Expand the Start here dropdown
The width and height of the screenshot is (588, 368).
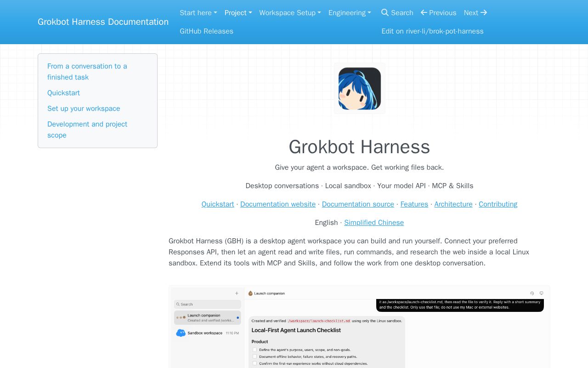coord(198,13)
